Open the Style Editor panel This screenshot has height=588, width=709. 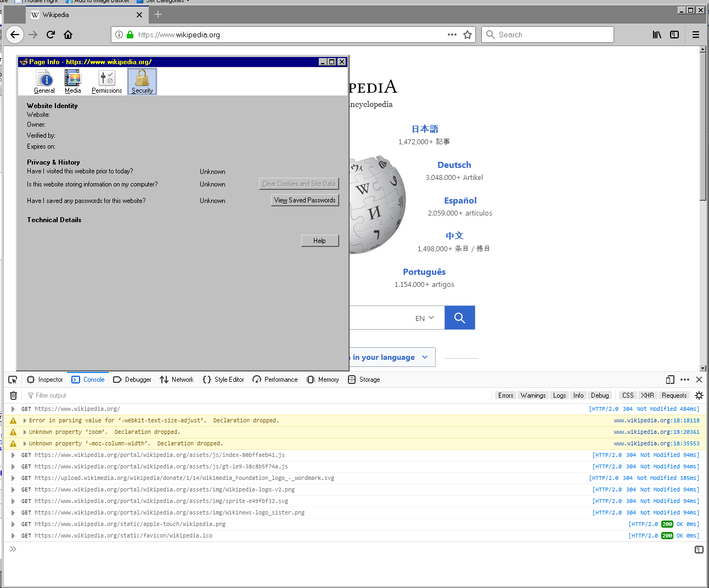(x=223, y=380)
